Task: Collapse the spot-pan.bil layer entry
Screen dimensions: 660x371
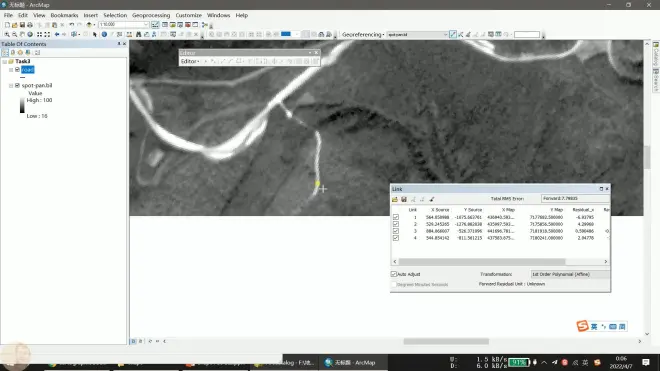Action: (x=11, y=85)
